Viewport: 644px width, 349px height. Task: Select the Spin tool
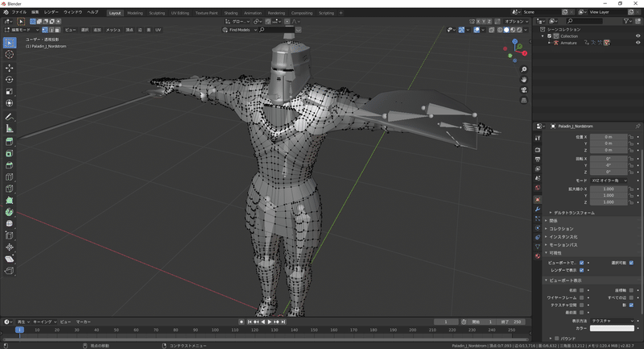10,212
